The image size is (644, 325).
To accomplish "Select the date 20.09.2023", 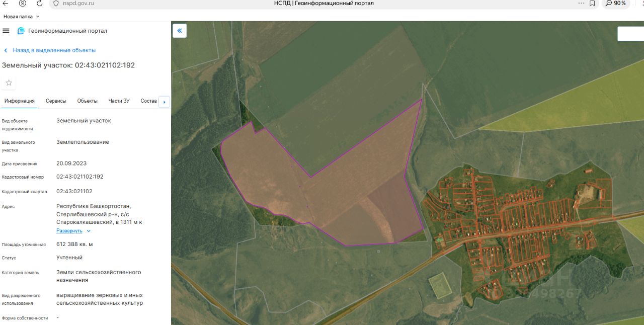I will pos(71,164).
